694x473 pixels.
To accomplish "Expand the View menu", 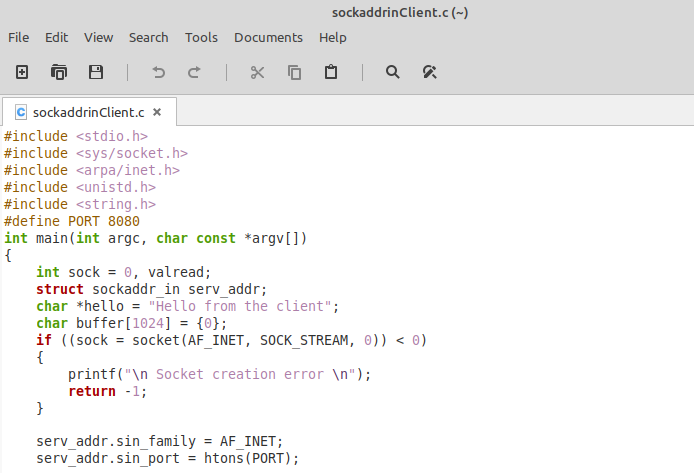I will coord(98,37).
